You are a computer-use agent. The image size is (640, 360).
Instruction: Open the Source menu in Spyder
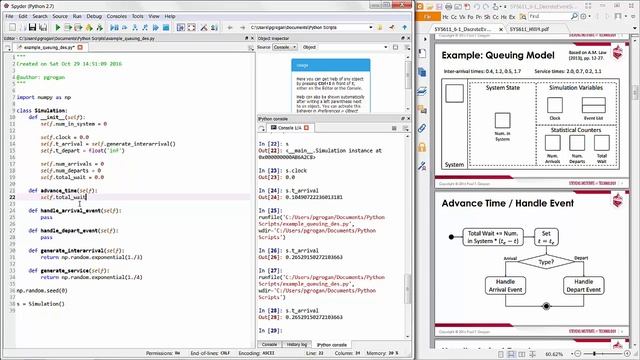[x=60, y=16]
